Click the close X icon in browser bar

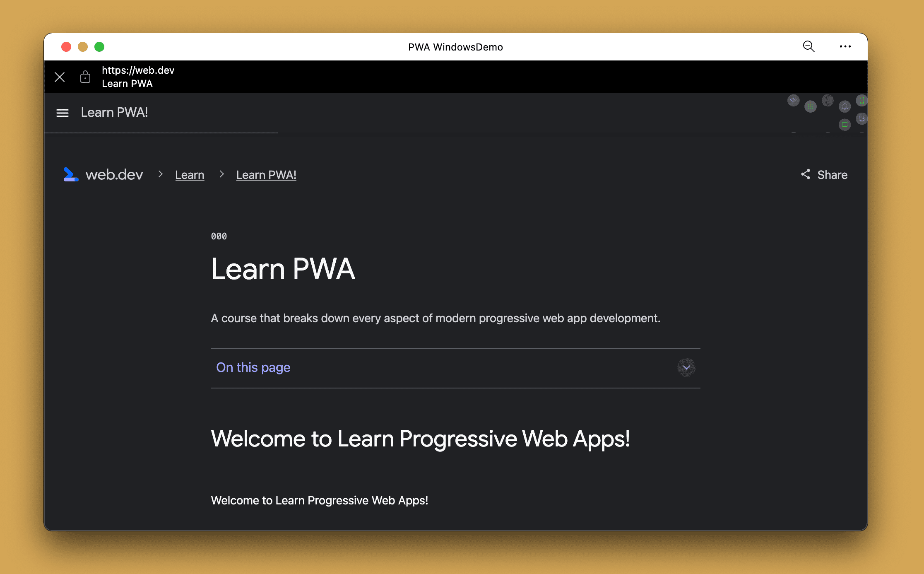click(59, 77)
